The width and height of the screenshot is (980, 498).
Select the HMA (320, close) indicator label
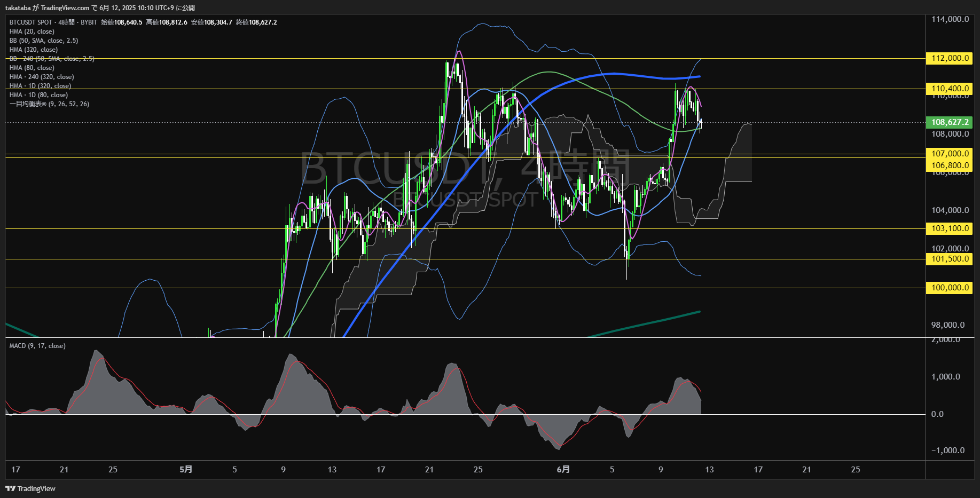[34, 50]
